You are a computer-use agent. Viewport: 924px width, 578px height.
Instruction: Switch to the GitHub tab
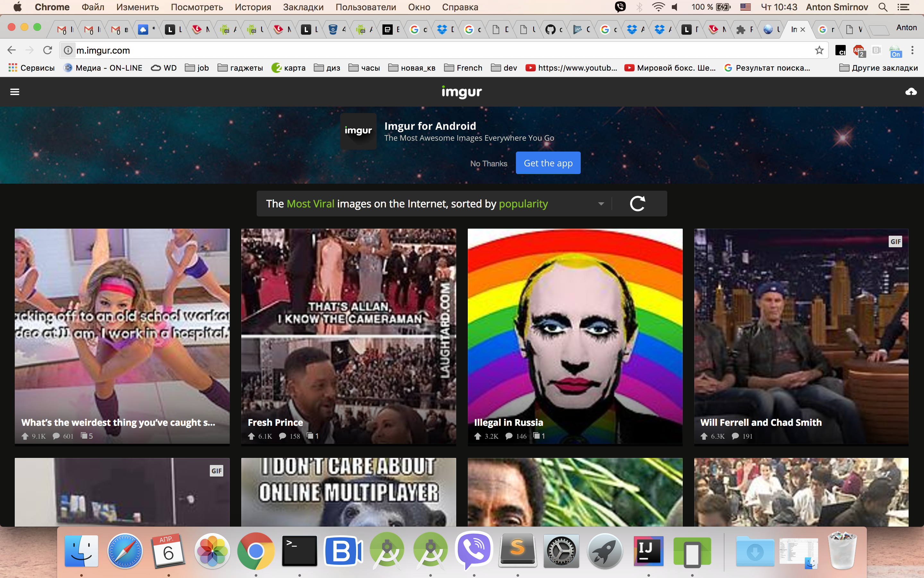pyautogui.click(x=554, y=30)
